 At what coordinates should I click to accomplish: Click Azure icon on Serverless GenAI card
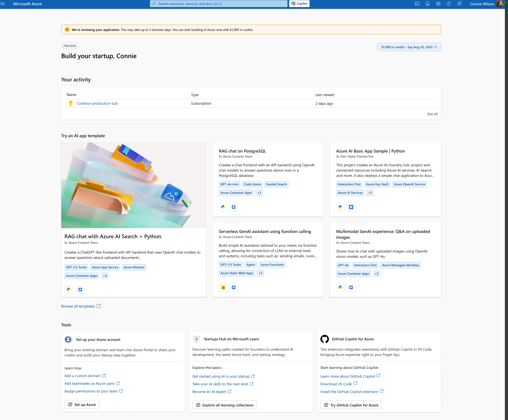pos(234,287)
